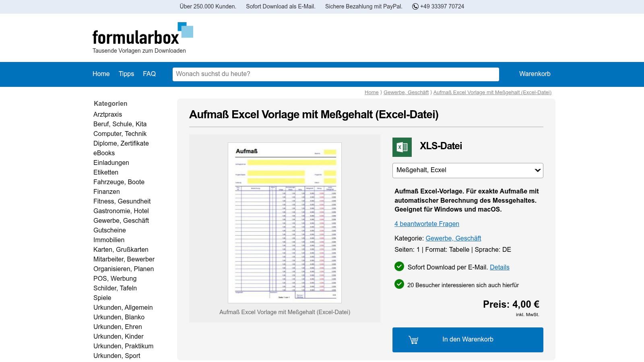Click the Aufmaß Excel Vorlage breadcrumb link
The height and width of the screenshot is (362, 644).
[492, 93]
